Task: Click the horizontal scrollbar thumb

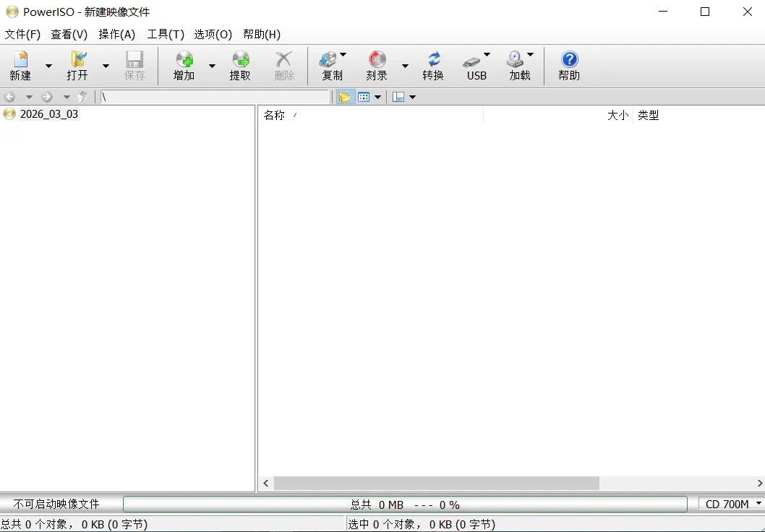Action: (437, 484)
